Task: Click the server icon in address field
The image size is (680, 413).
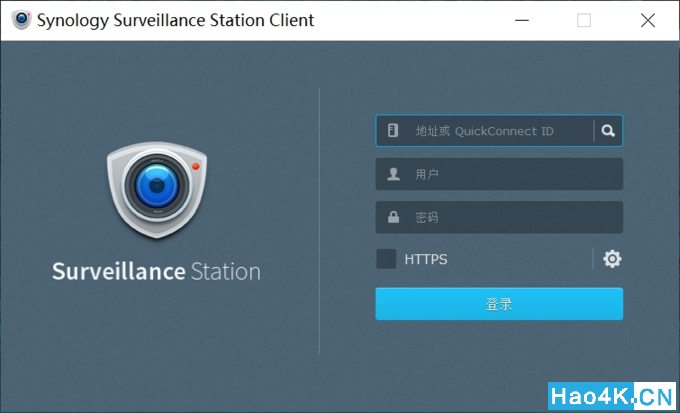Action: pos(393,131)
